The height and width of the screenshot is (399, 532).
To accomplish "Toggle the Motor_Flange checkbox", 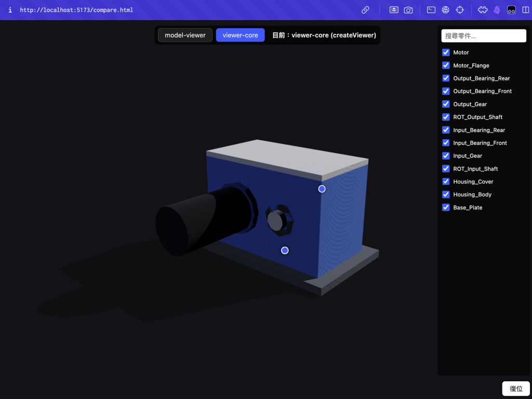I will pos(446,65).
